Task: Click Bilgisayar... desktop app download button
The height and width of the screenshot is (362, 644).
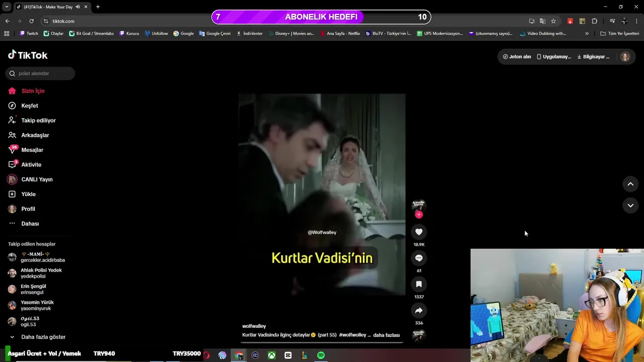Action: 593,57
